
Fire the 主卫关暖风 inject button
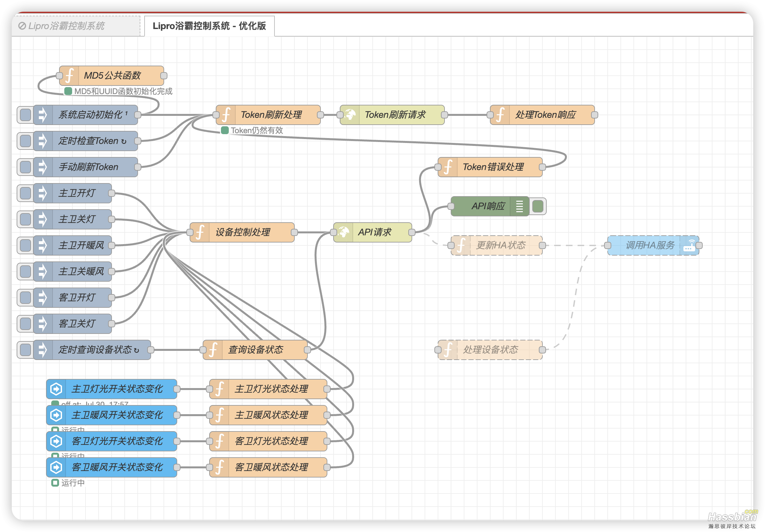pyautogui.click(x=25, y=272)
